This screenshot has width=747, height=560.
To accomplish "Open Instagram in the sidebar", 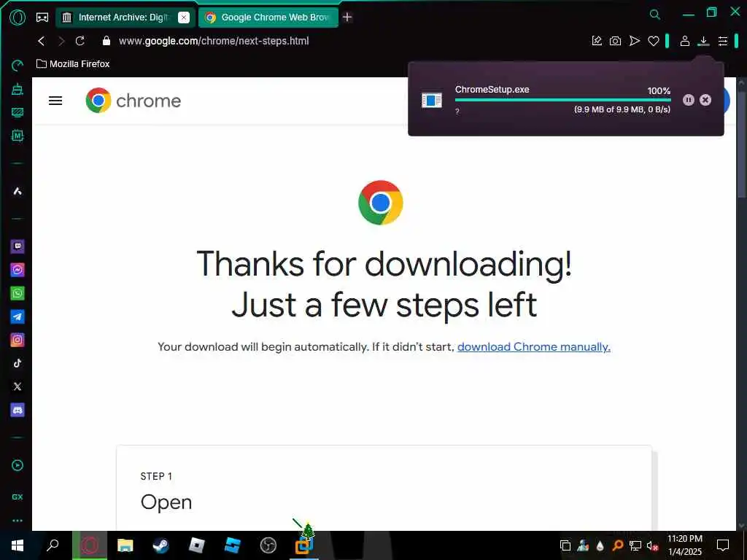I will pos(18,340).
